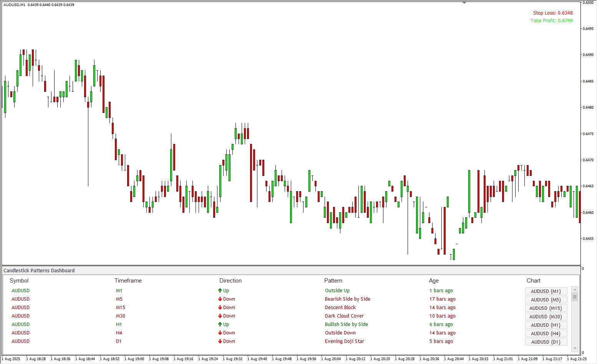Click the 6 bars ago age value
The width and height of the screenshot is (597, 364).
tap(441, 324)
